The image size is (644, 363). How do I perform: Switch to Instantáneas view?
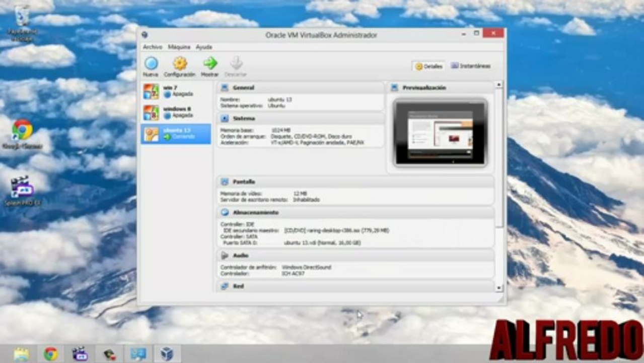coord(471,66)
